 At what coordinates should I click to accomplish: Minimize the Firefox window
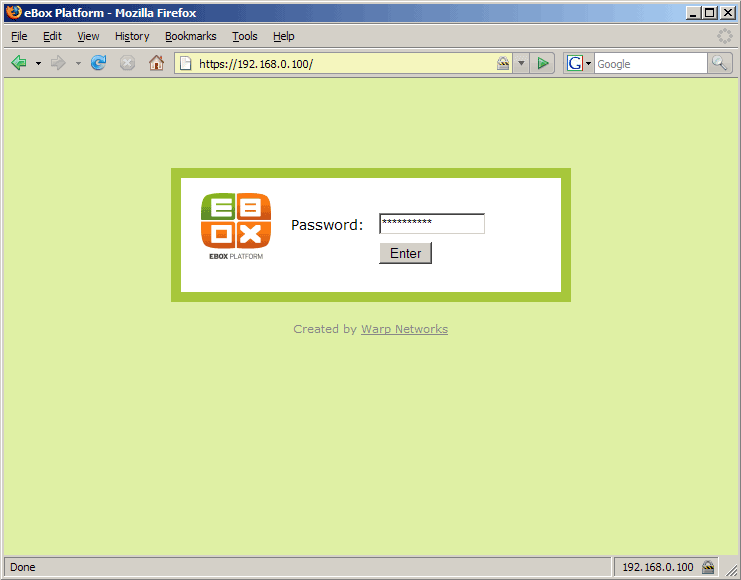point(693,13)
